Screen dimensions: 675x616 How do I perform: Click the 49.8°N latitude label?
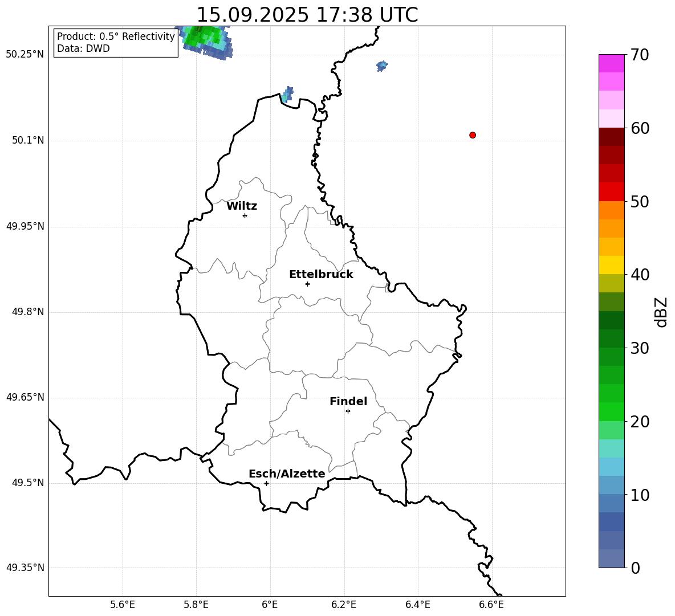(28, 312)
